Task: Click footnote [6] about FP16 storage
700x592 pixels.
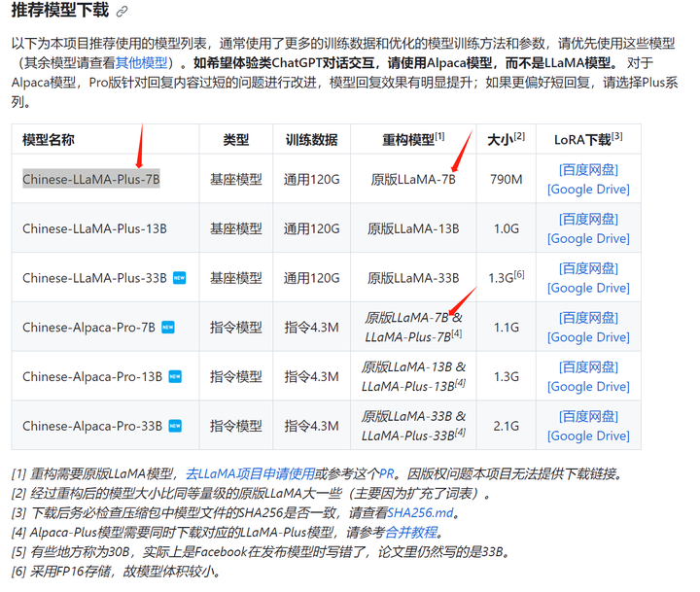Action: 116,572
